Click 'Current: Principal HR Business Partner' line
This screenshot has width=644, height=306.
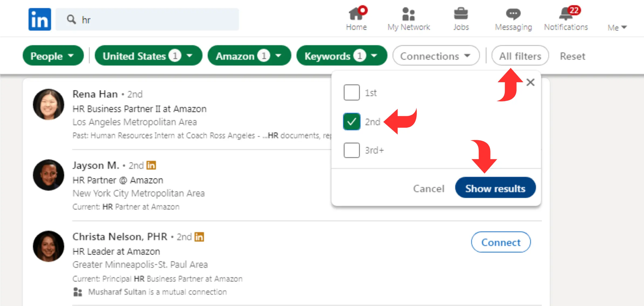click(x=157, y=279)
